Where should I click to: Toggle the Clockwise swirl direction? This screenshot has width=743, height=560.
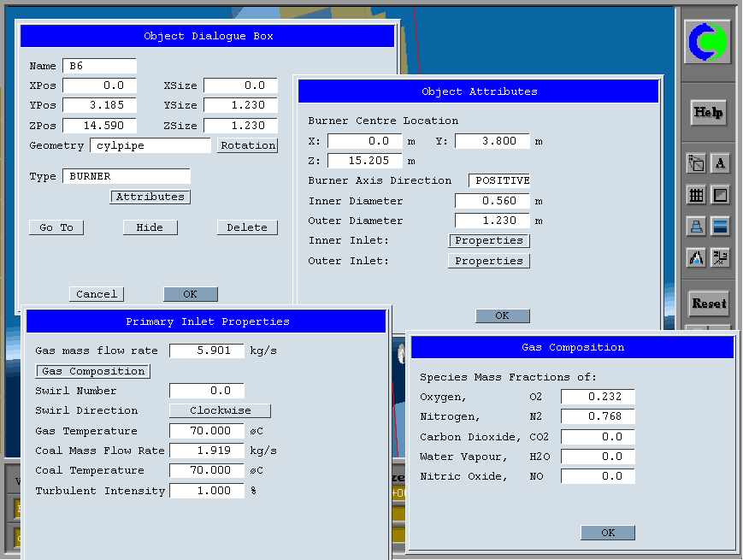(220, 411)
